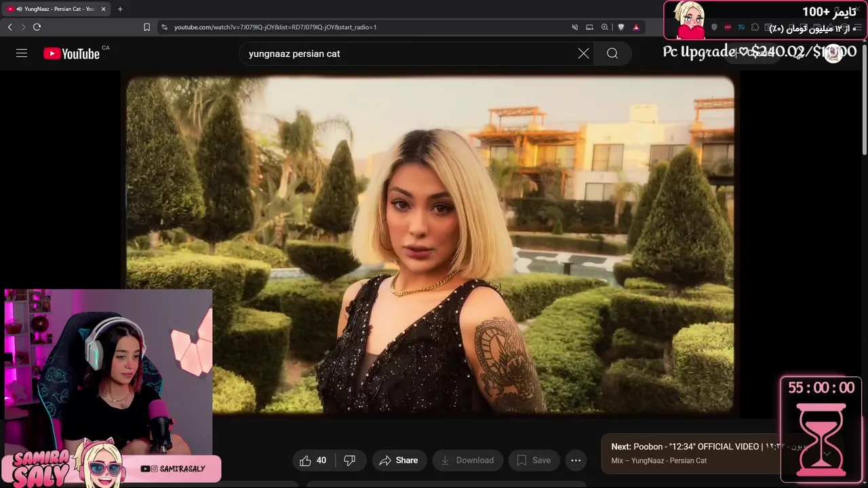This screenshot has height=488, width=868.
Task: Click the page URL in address bar
Action: [x=275, y=27]
